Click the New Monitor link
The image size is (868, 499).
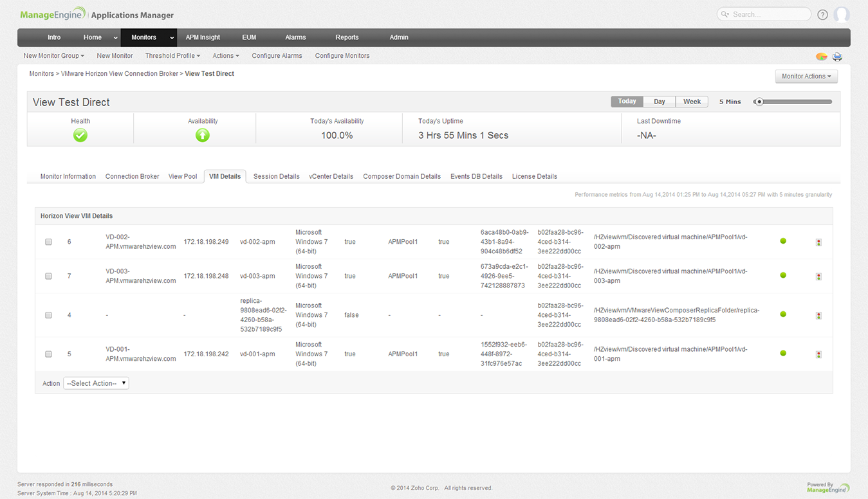pyautogui.click(x=115, y=56)
